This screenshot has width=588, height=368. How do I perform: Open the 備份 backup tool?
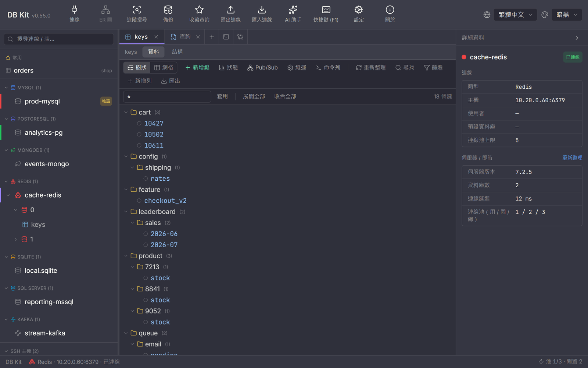[168, 14]
